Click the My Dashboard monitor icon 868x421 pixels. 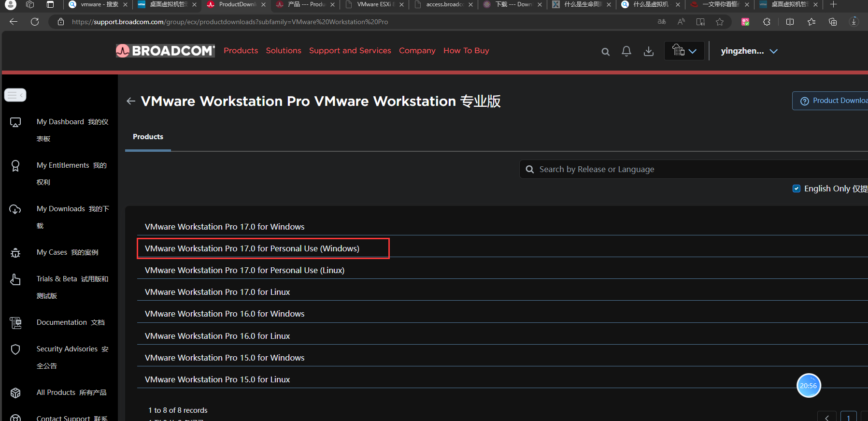15,122
